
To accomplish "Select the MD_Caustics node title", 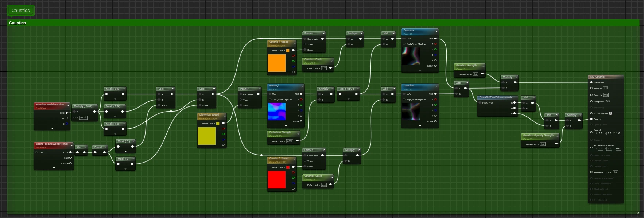I will [598, 77].
